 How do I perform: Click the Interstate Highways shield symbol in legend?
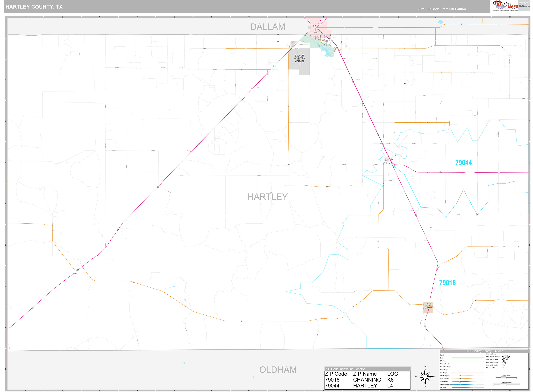point(460,385)
